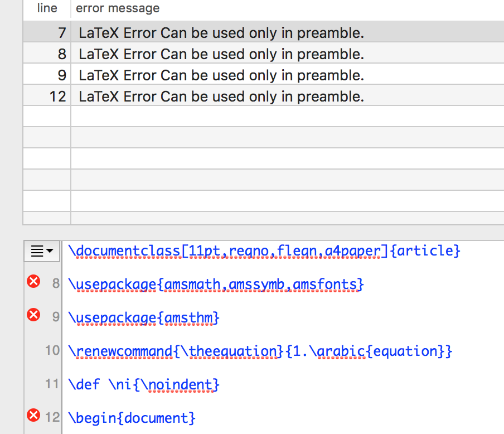Click into the \def \ni{\noindent} line
The image size is (504, 434).
coord(144,384)
